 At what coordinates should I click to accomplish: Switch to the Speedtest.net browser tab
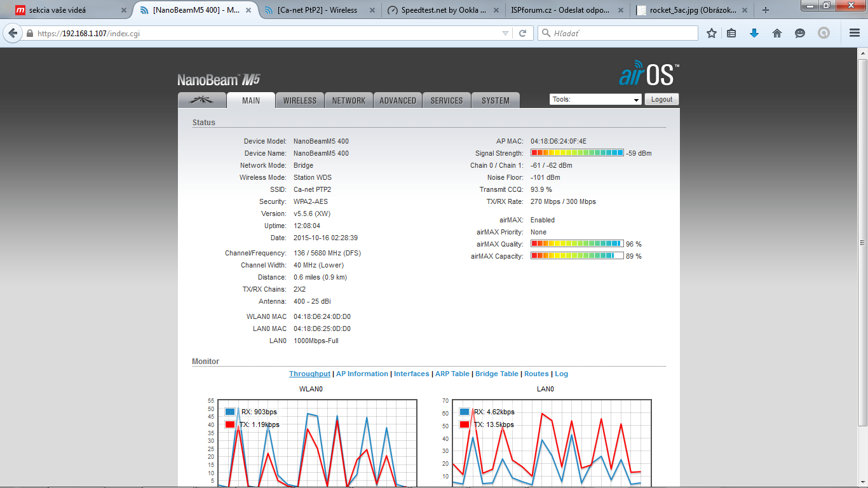(x=442, y=10)
